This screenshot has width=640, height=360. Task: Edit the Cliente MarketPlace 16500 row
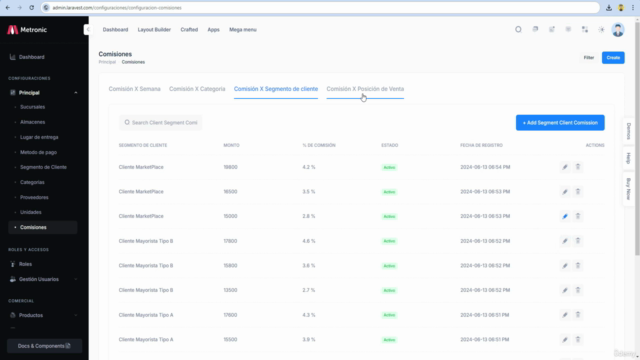coord(565,191)
